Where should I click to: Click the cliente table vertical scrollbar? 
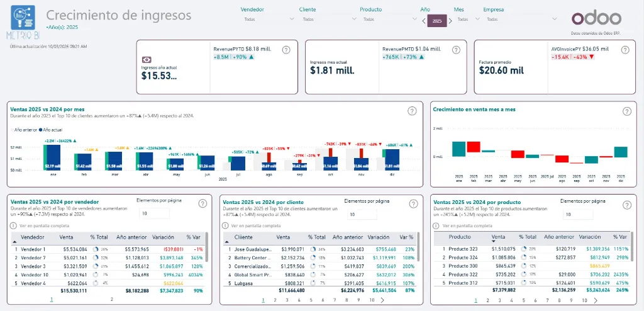pos(419,247)
